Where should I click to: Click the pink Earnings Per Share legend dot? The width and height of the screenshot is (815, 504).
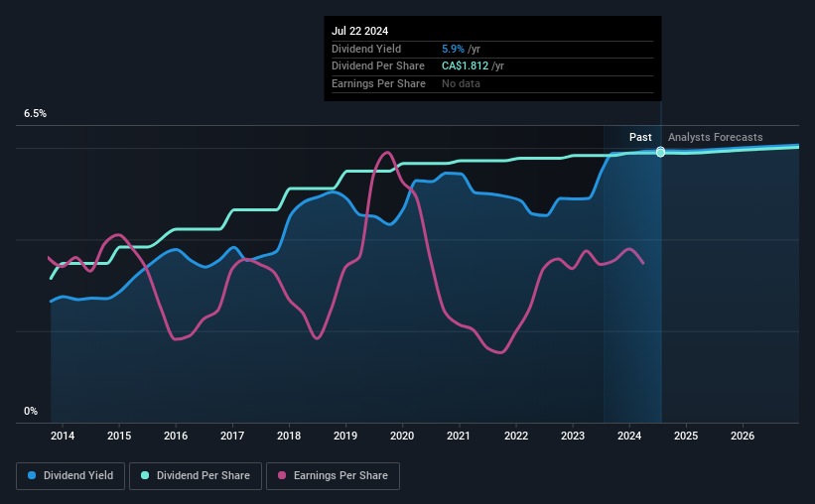(282, 475)
